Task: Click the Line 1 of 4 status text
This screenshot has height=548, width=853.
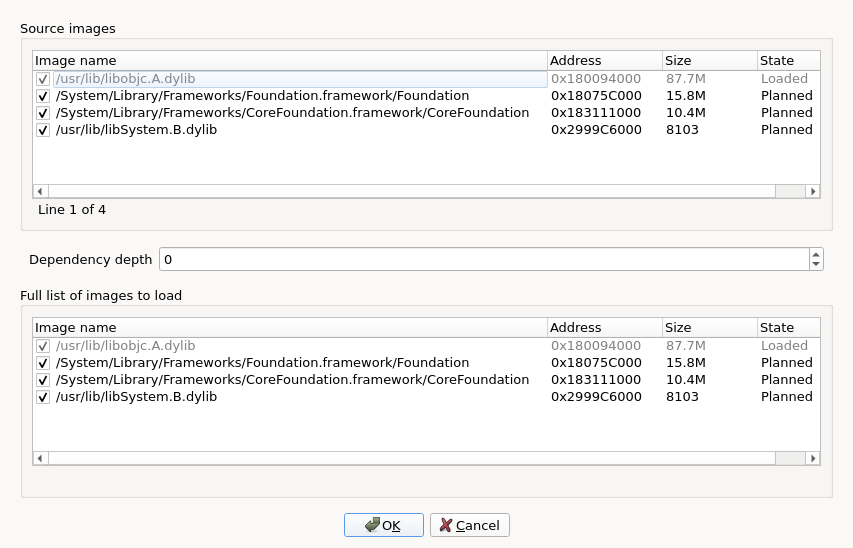Action: [72, 210]
